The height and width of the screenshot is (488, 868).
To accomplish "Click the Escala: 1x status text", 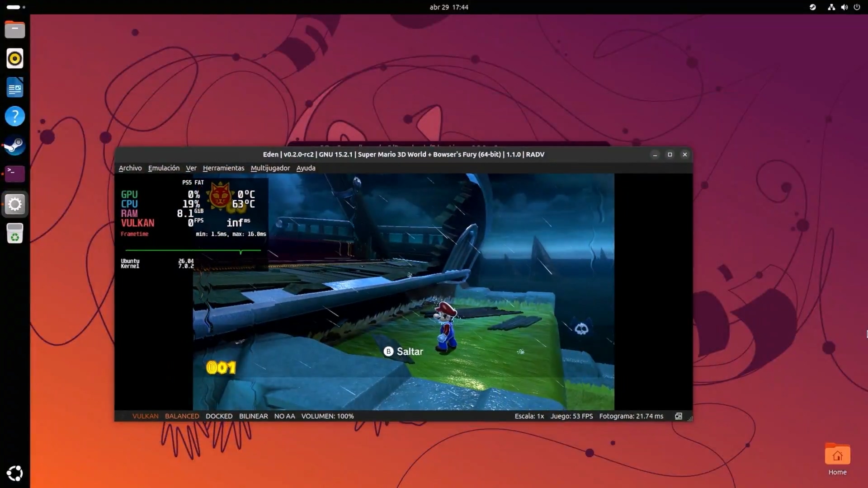I will click(x=529, y=416).
